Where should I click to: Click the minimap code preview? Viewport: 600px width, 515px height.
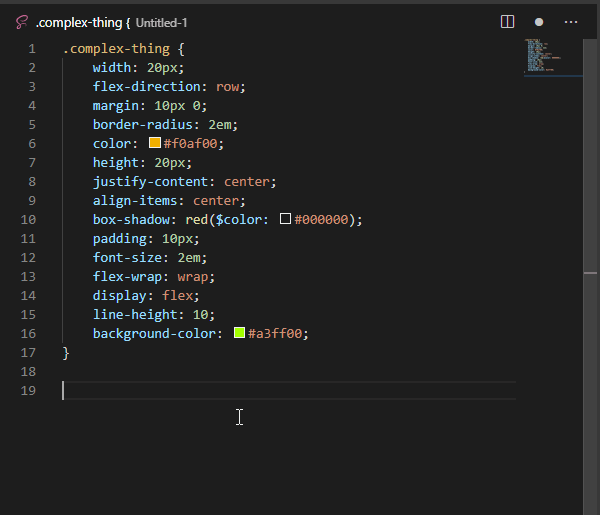point(553,55)
